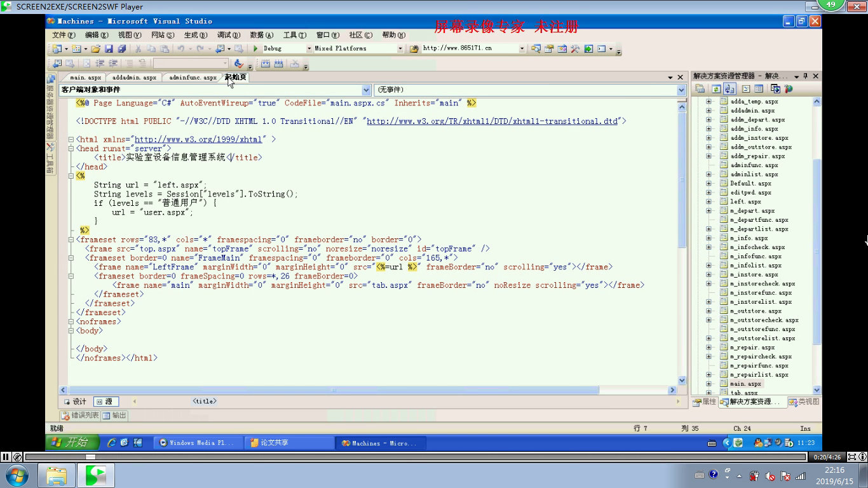This screenshot has width=868, height=488.
Task: Open the Mixed Platforms dropdown
Action: click(400, 48)
